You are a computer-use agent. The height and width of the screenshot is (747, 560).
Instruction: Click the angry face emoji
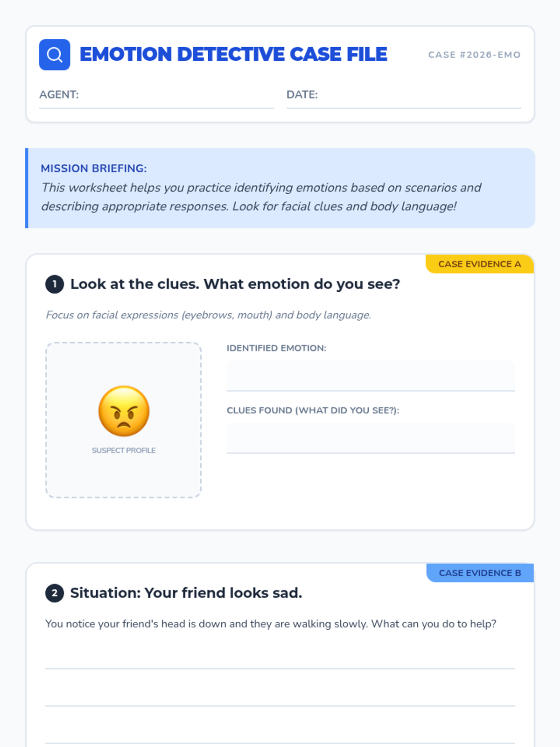point(124,411)
